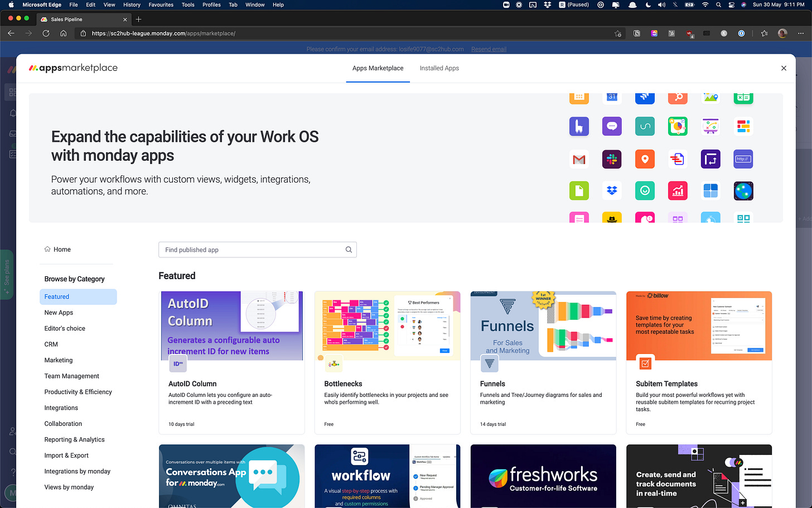The image size is (812, 508).
Task: Select the Team Management category
Action: (72, 376)
